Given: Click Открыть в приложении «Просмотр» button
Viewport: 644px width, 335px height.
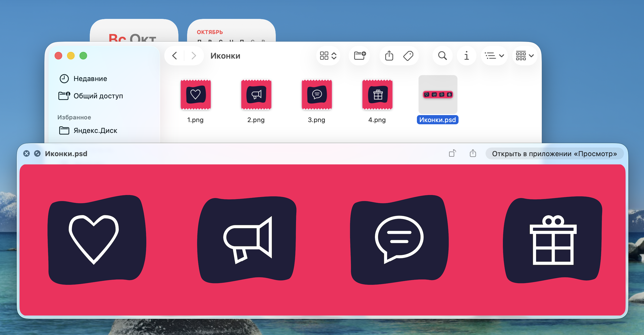Looking at the screenshot, I should coord(554,154).
